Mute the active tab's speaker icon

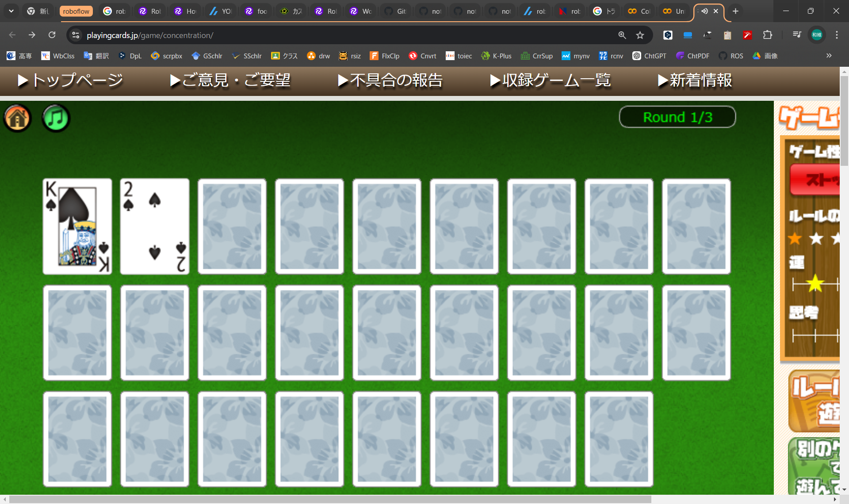(704, 11)
